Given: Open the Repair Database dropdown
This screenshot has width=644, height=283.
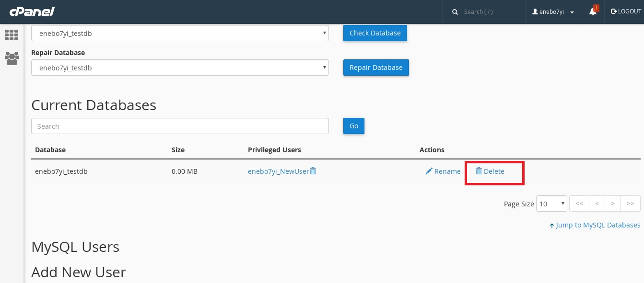Looking at the screenshot, I should [180, 68].
